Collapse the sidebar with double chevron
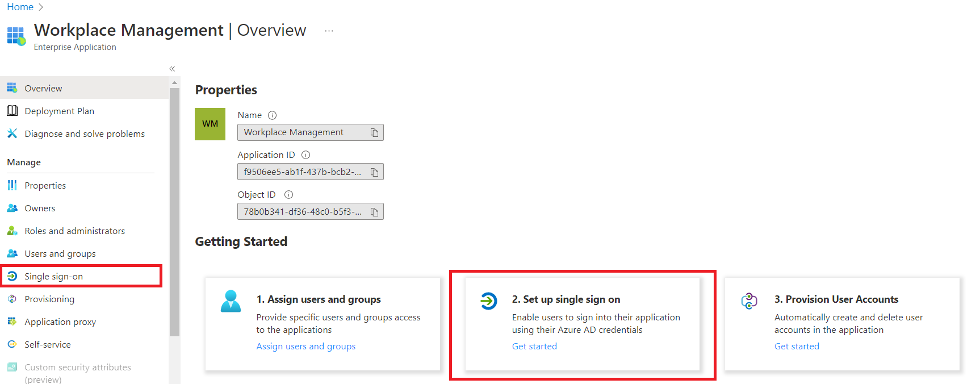980x384 pixels. tap(172, 69)
